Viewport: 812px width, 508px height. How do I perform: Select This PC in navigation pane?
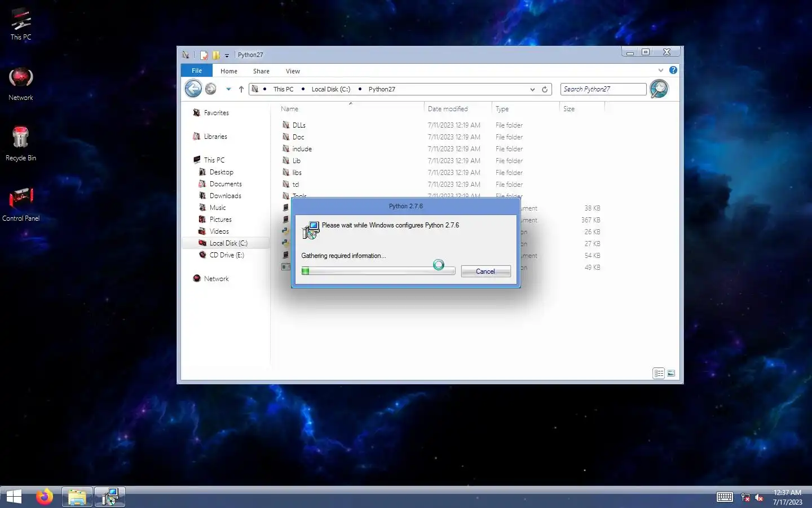point(214,160)
